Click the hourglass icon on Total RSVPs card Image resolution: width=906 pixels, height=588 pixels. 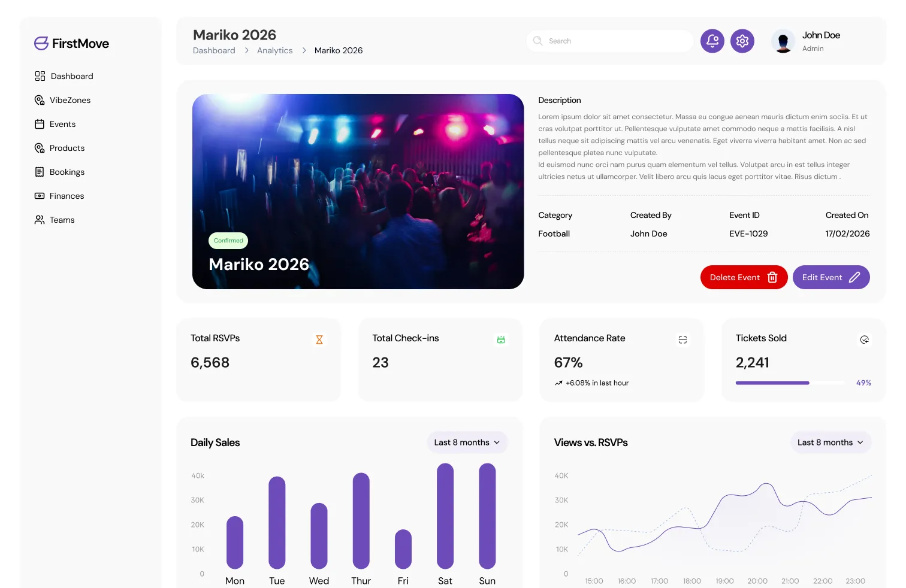pos(319,340)
